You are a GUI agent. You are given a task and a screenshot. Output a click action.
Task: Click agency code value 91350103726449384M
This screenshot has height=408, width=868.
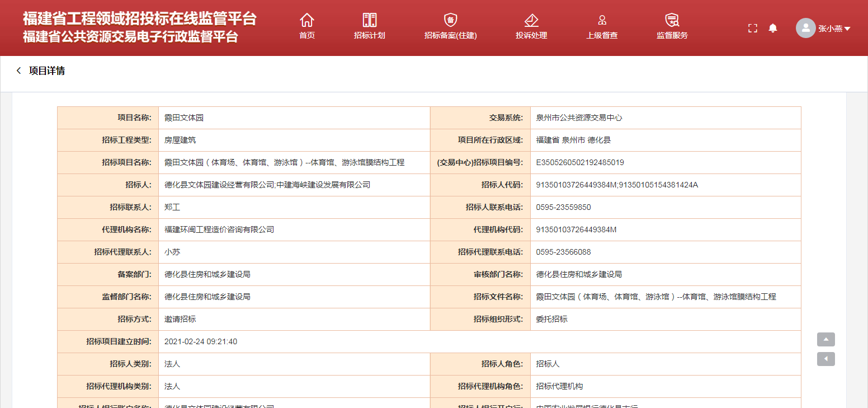(x=576, y=229)
